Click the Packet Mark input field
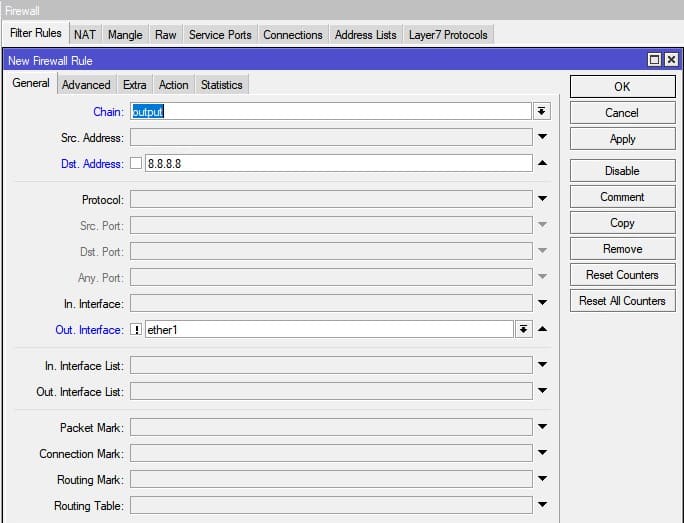Image resolution: width=684 pixels, height=523 pixels. [331, 427]
